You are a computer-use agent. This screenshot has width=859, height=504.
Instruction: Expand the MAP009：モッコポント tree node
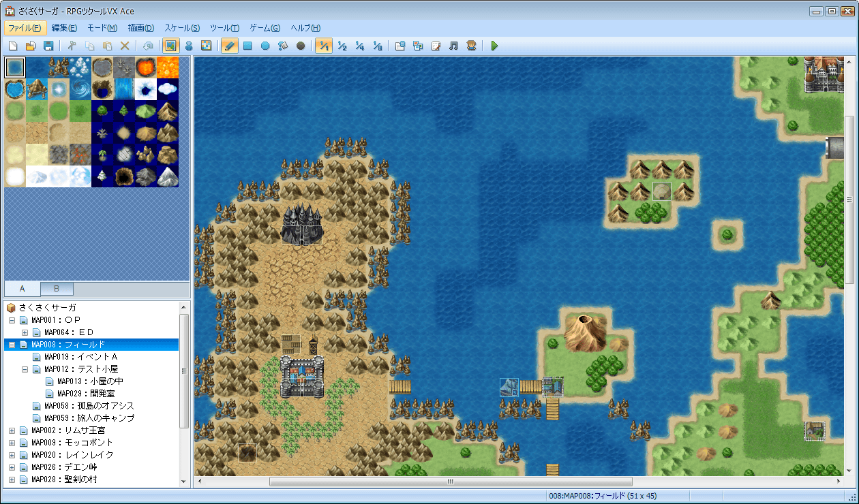12,443
